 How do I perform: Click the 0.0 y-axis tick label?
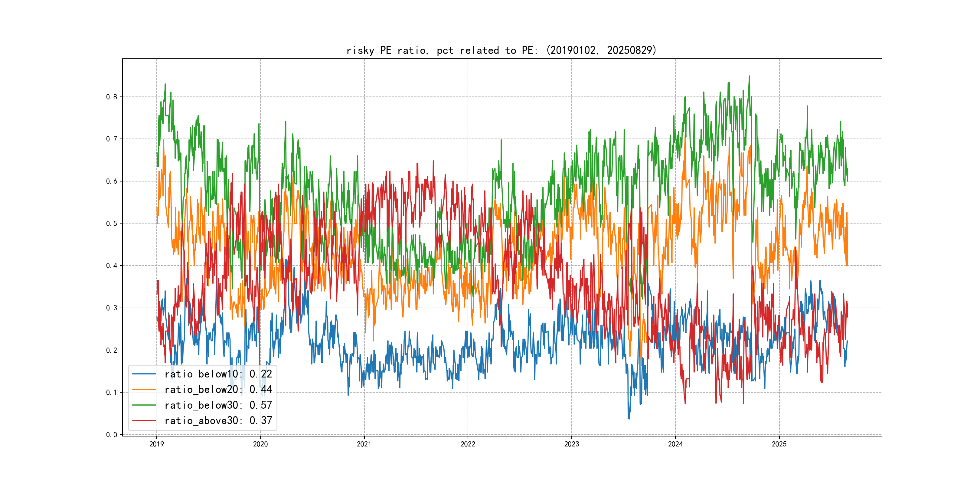(112, 435)
